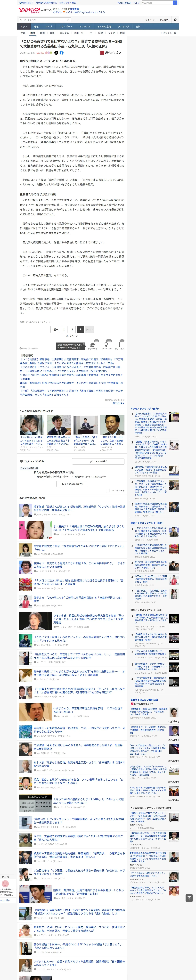Open recommended story '水卜麻美アナ「異例出世で年収3000万円」'
Viewport: 196px width, 980px height.
tap(89, 528)
